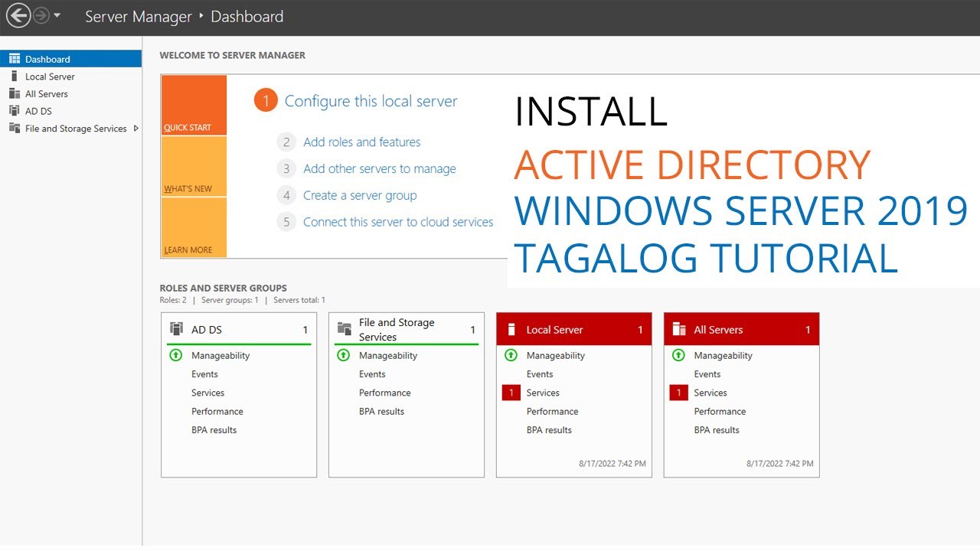Click AD DS Manageability green status icon
Viewport: 980px width, 551px height.
175,355
